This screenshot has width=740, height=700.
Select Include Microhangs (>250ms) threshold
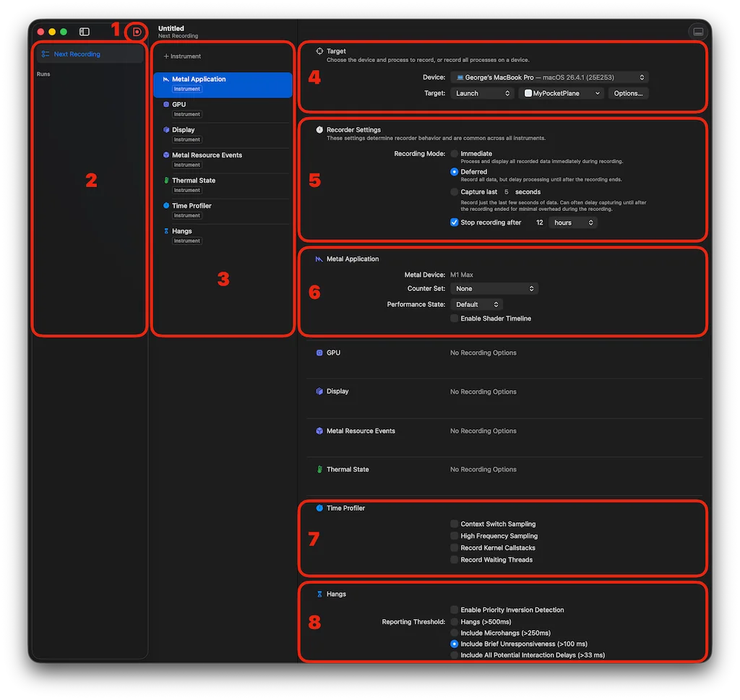click(454, 633)
